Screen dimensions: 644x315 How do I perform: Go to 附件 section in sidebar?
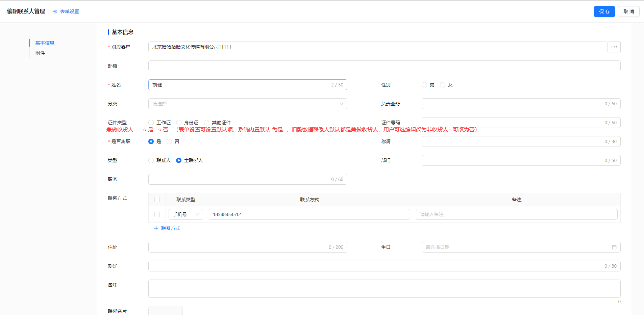tap(40, 53)
